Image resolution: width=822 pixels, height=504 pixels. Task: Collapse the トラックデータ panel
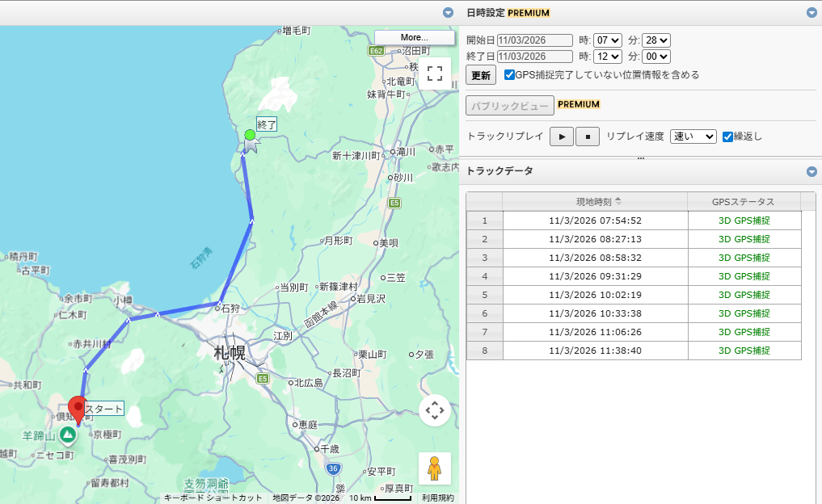(811, 171)
